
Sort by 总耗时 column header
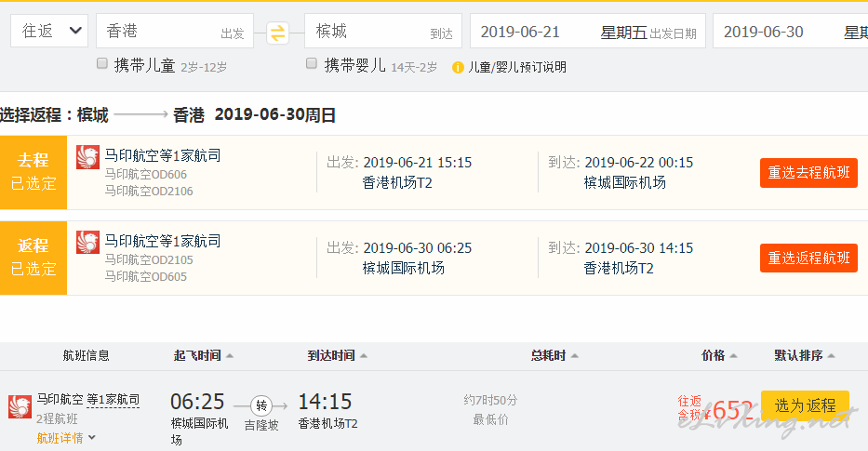pos(554,355)
